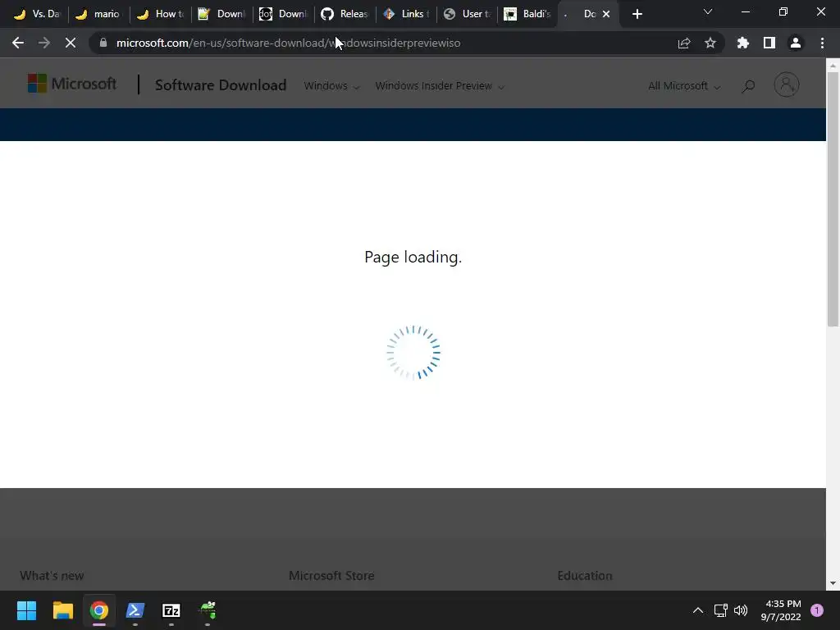840x630 pixels.
Task: Open Microsoft site search
Action: click(748, 85)
